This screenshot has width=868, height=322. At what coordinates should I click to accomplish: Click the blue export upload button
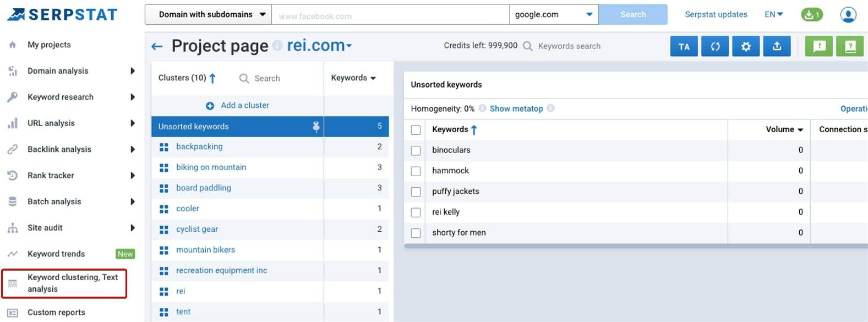tap(777, 46)
